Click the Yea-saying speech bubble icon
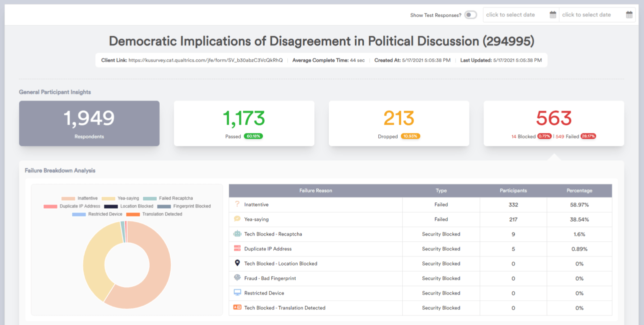Screen dimensions: 644x325 pyautogui.click(x=237, y=219)
